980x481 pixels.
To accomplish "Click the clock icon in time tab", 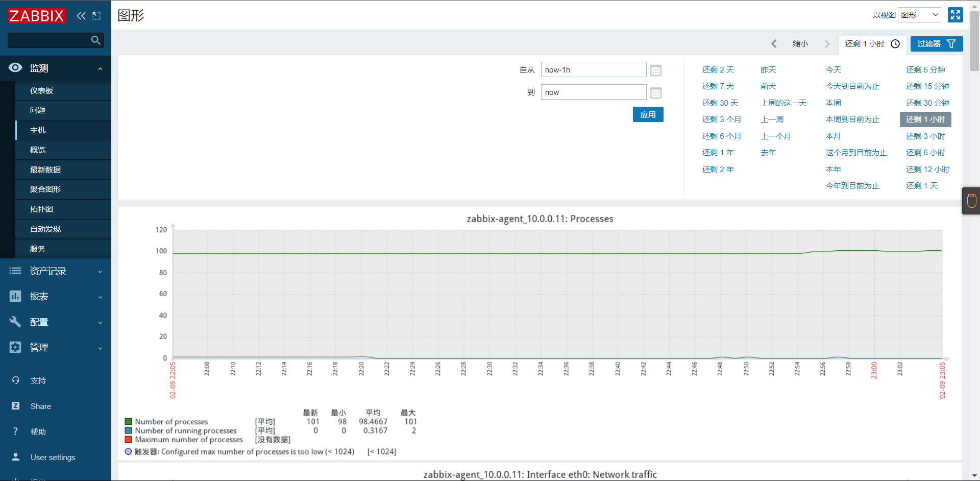I will pyautogui.click(x=895, y=44).
